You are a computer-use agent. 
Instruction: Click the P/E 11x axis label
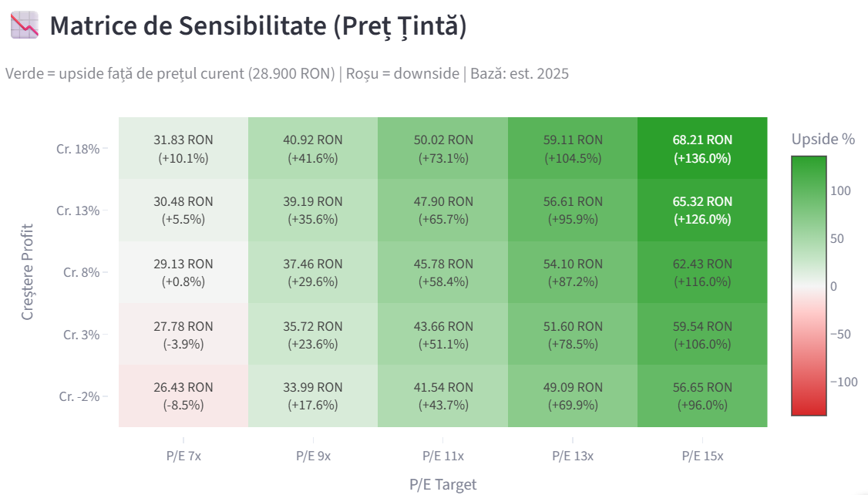point(442,456)
